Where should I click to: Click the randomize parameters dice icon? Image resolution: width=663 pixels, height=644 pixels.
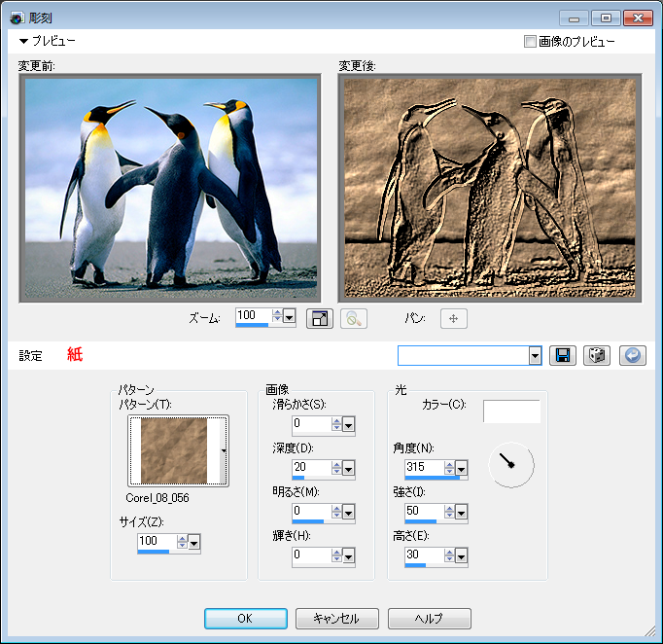596,356
